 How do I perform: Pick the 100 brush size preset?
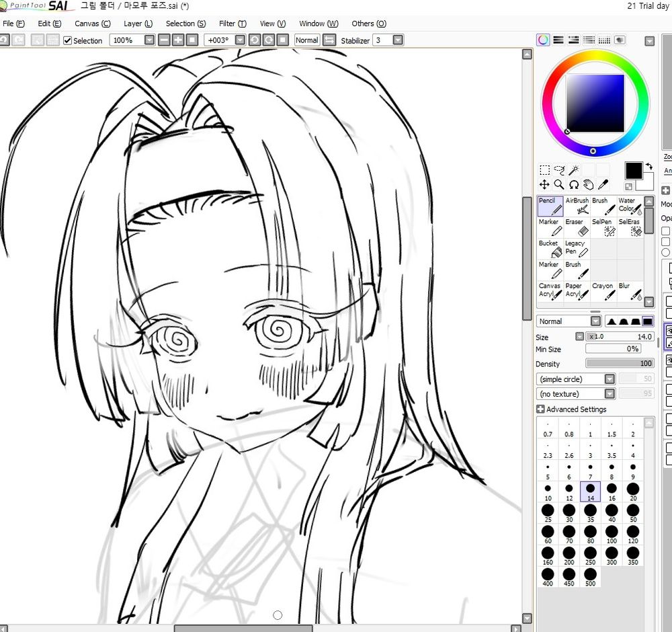click(612, 535)
